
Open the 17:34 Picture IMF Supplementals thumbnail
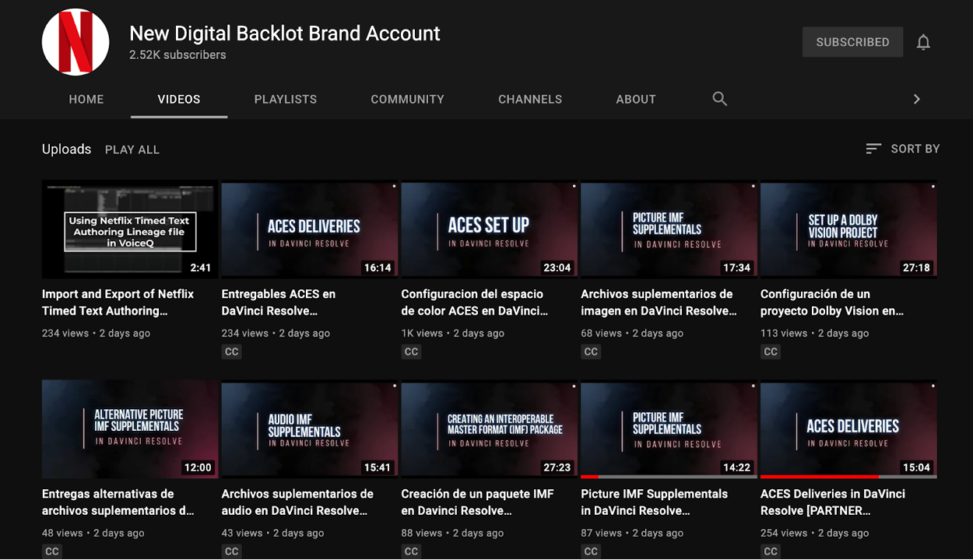coord(669,229)
